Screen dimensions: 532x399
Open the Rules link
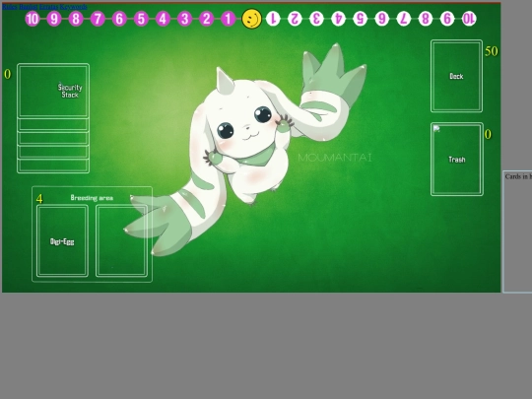coord(9,7)
